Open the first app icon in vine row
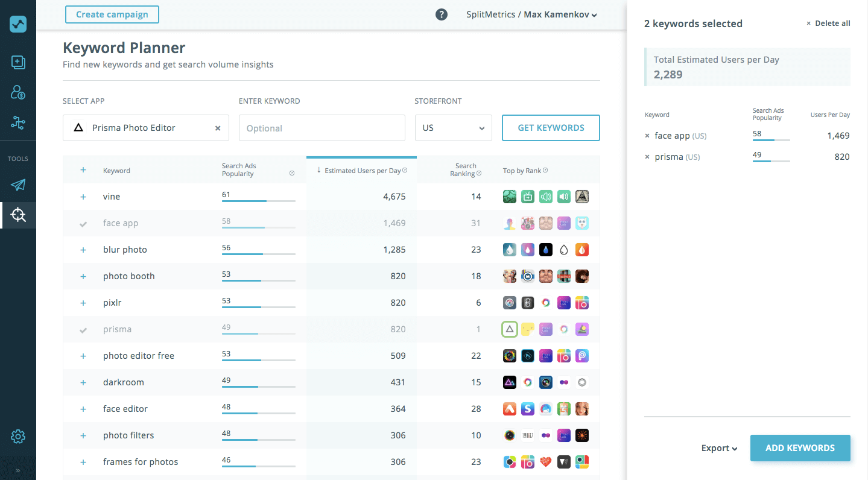This screenshot has width=868, height=480. tap(510, 197)
